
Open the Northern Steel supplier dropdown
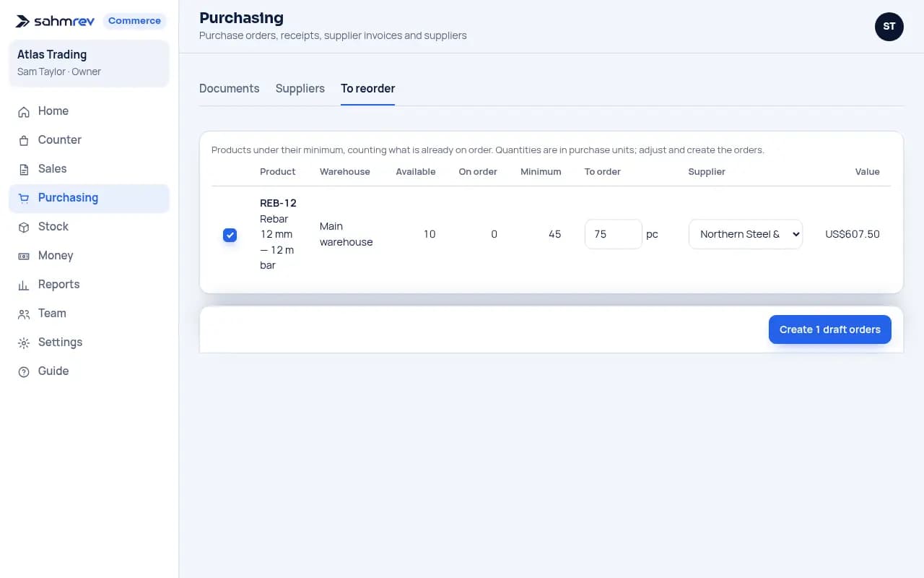746,234
